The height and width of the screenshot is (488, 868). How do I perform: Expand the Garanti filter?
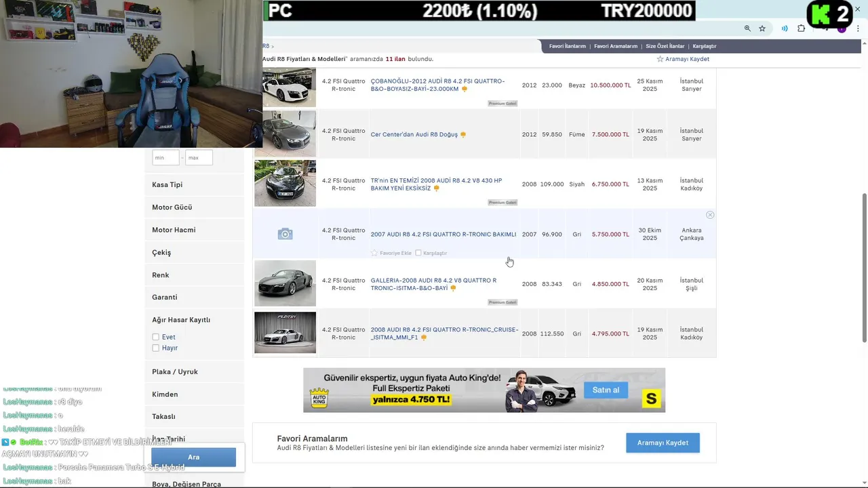pyautogui.click(x=194, y=297)
